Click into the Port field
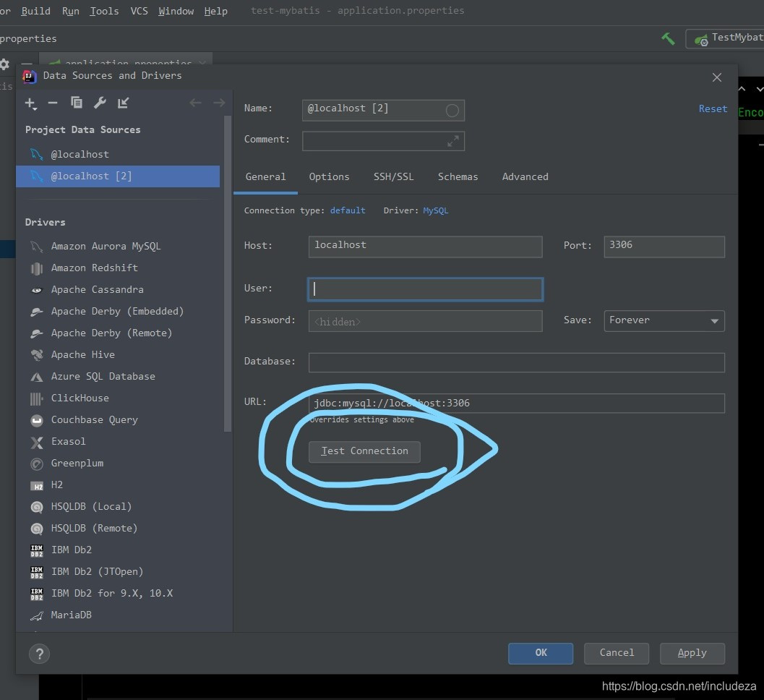764x700 pixels. pos(664,247)
